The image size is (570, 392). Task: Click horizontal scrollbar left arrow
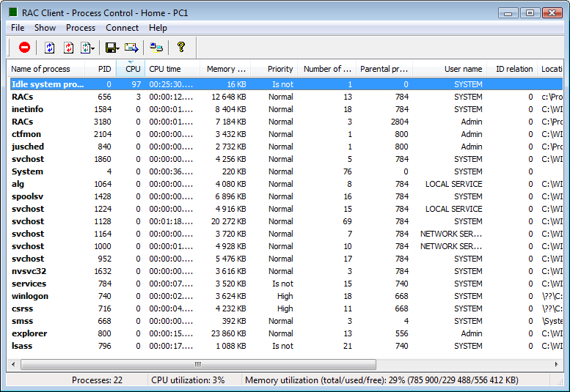(x=13, y=364)
